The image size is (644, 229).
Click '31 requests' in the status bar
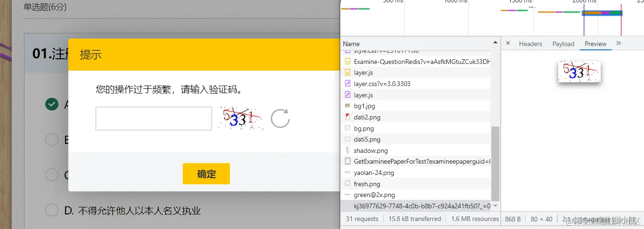coord(362,219)
